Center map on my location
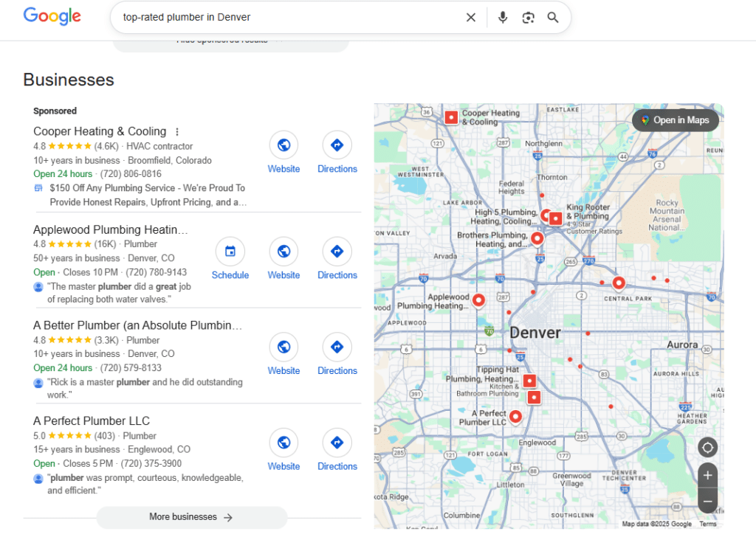This screenshot has height=551, width=756. click(x=707, y=448)
